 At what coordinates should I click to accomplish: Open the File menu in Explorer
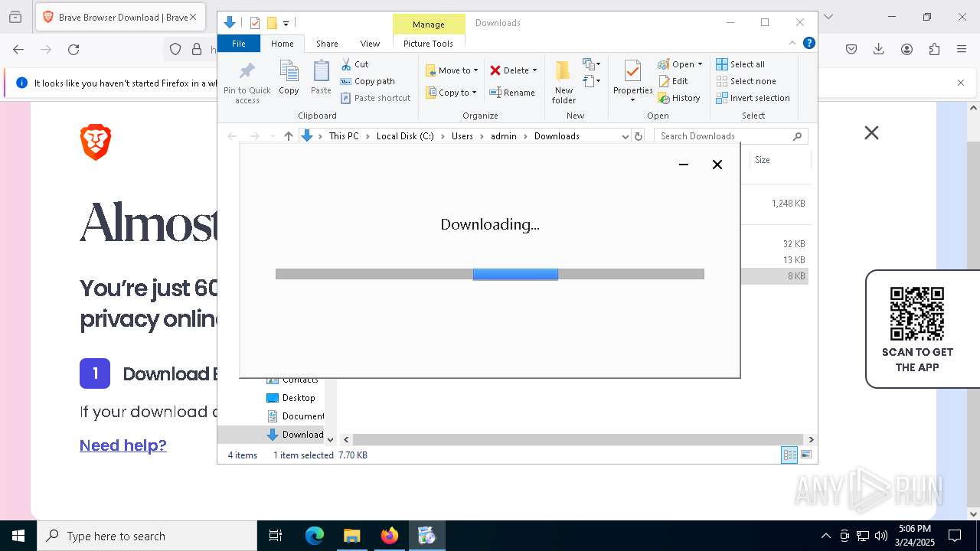[x=239, y=44]
